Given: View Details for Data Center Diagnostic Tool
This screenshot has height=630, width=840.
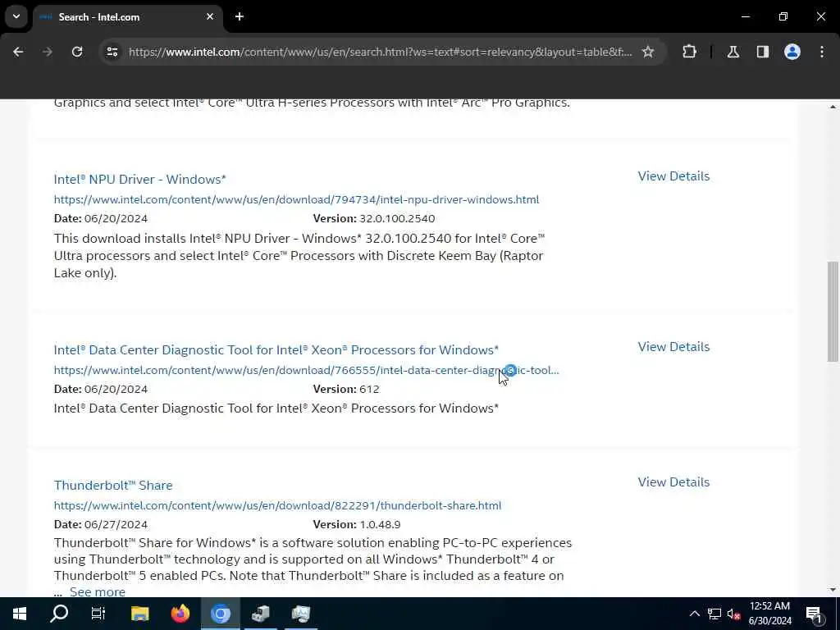Looking at the screenshot, I should point(673,347).
